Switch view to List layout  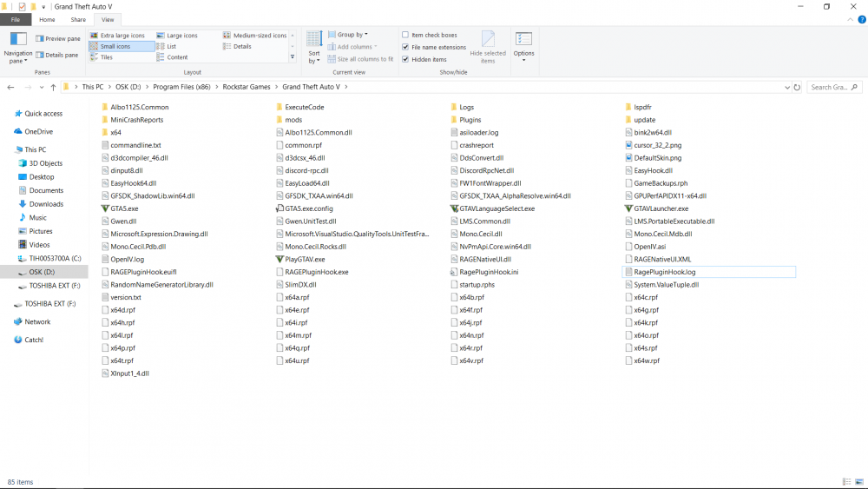click(x=167, y=47)
